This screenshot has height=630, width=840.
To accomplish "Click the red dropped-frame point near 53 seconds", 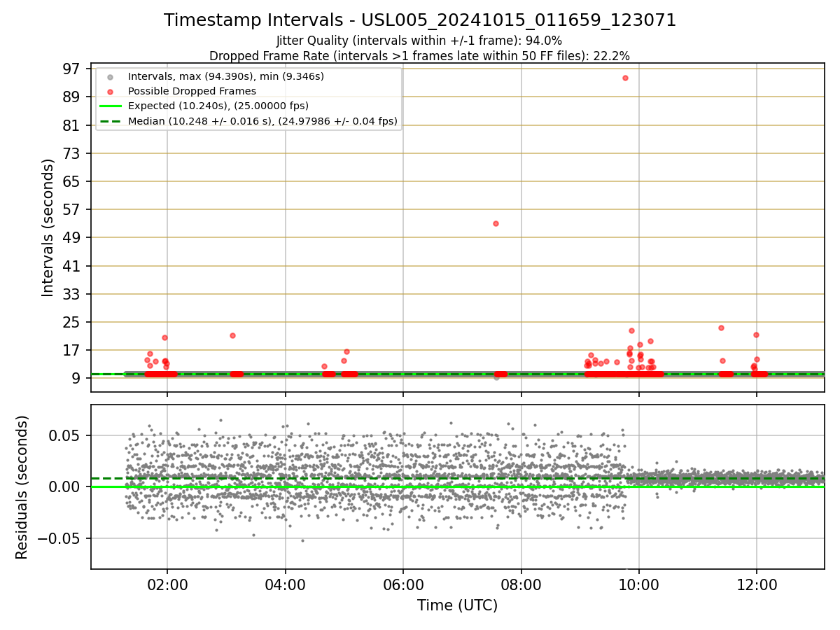I will (496, 223).
